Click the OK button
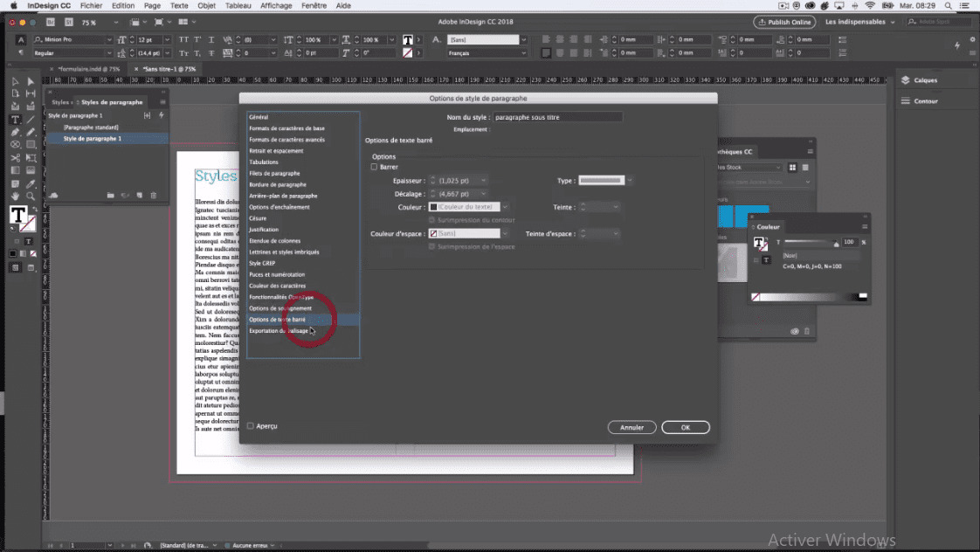This screenshot has height=552, width=980. point(685,428)
